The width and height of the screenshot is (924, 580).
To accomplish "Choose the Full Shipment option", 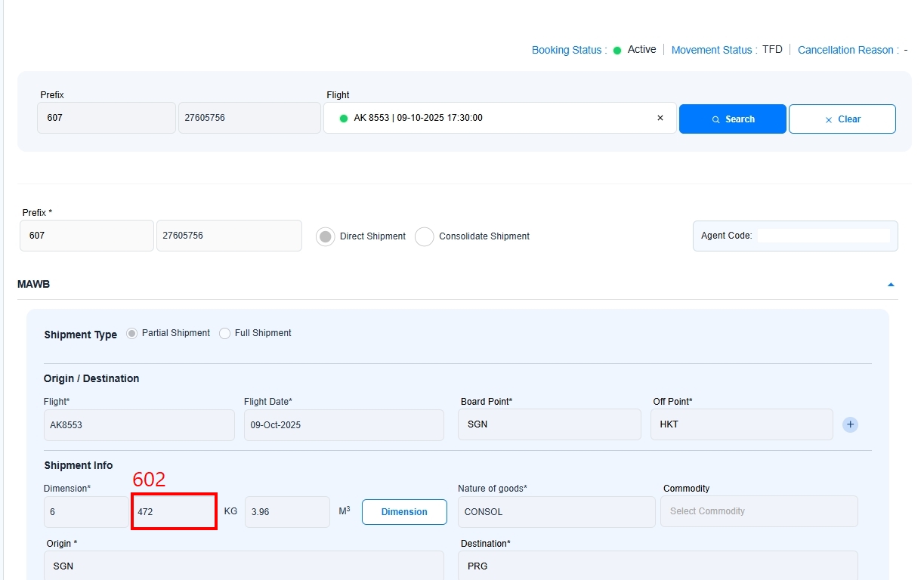I will click(x=224, y=333).
